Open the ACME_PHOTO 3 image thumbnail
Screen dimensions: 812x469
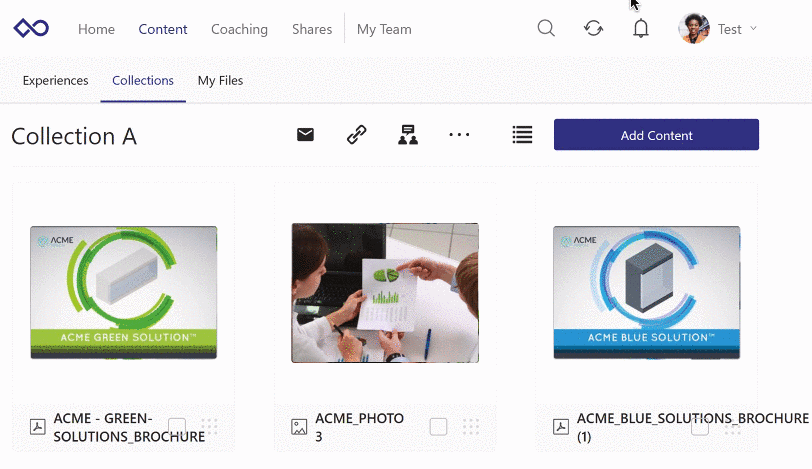pyautogui.click(x=385, y=293)
